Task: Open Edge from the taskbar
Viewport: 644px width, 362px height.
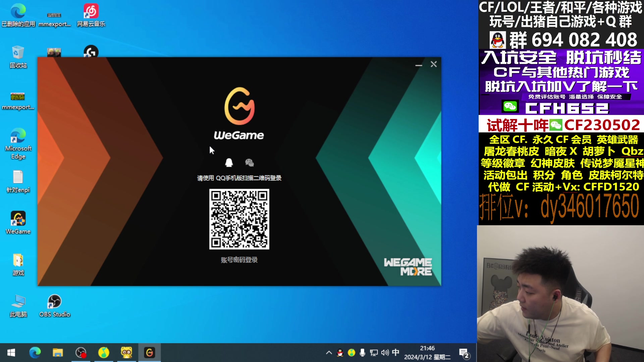Action: [x=35, y=353]
